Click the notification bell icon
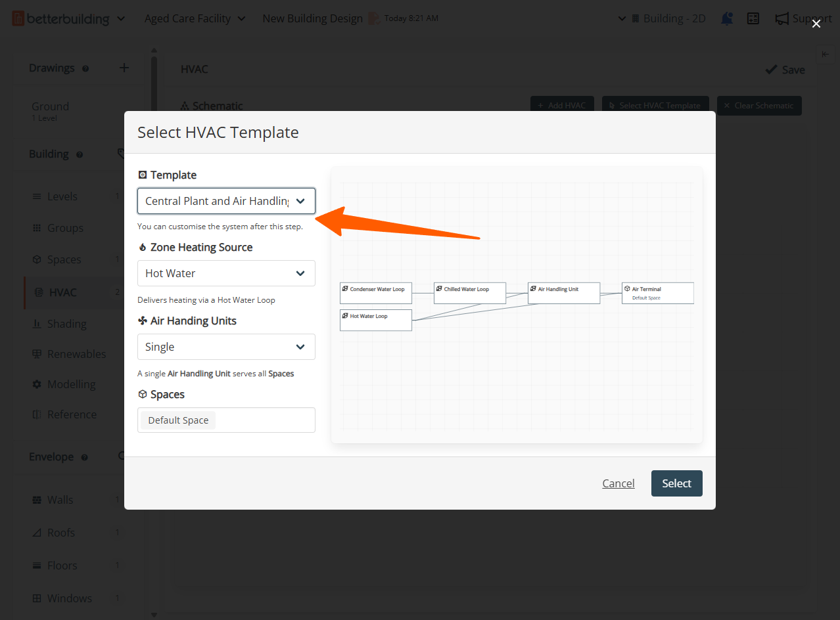Screen dimensions: 840x620 [x=727, y=18]
